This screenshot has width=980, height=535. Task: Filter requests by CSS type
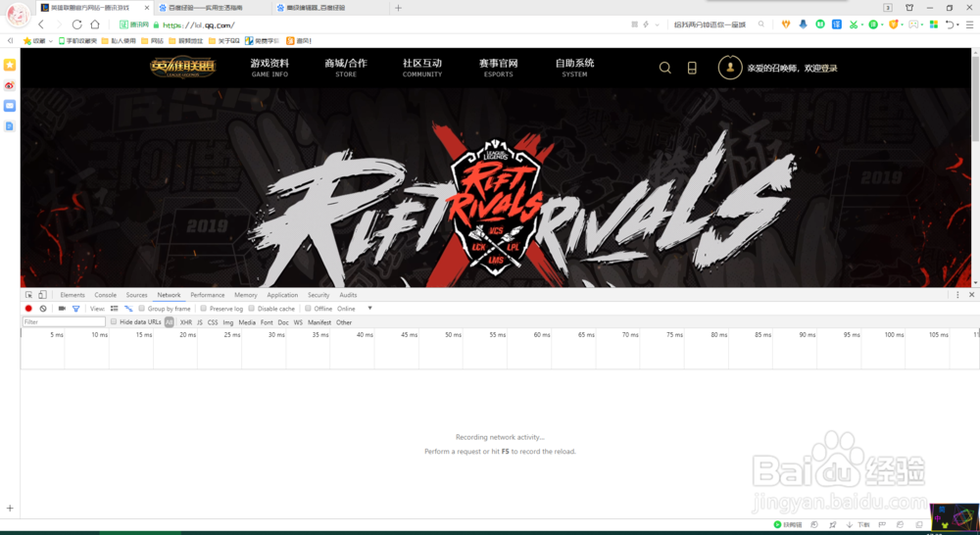[x=213, y=322]
